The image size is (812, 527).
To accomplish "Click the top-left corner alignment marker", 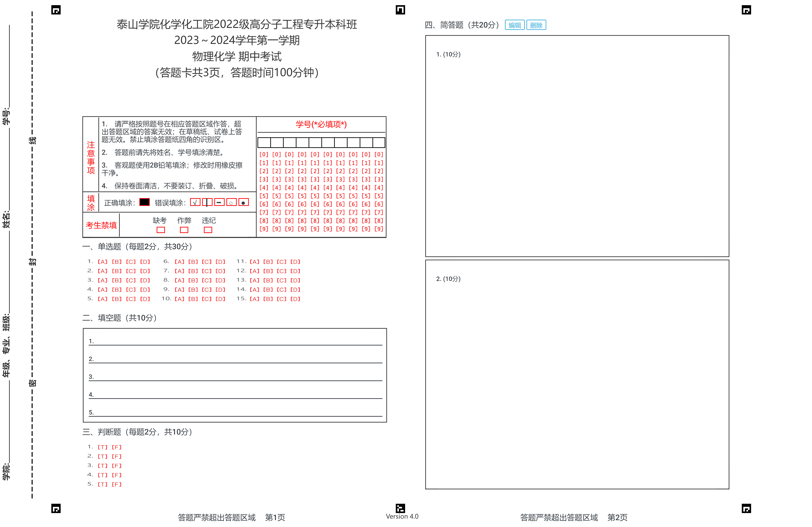I will point(56,10).
